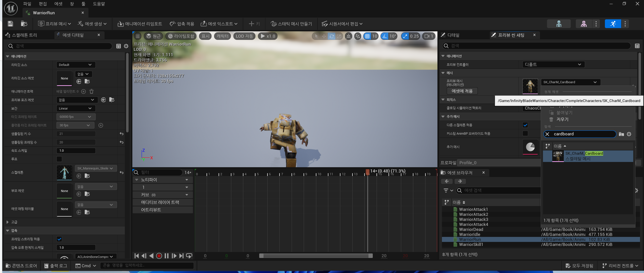Toggle rotation snapping in the viewport
Screen dimensions: 644x273
pyautogui.click(x=385, y=36)
